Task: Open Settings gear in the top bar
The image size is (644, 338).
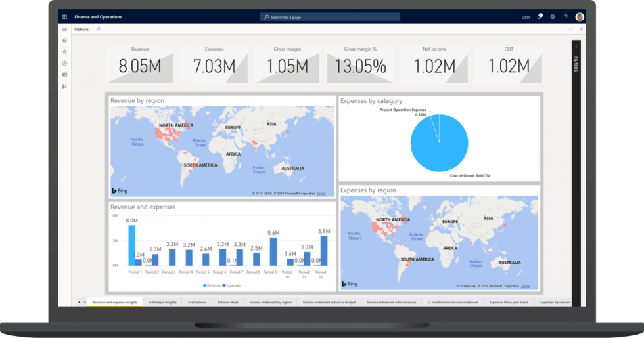Action: [x=553, y=17]
